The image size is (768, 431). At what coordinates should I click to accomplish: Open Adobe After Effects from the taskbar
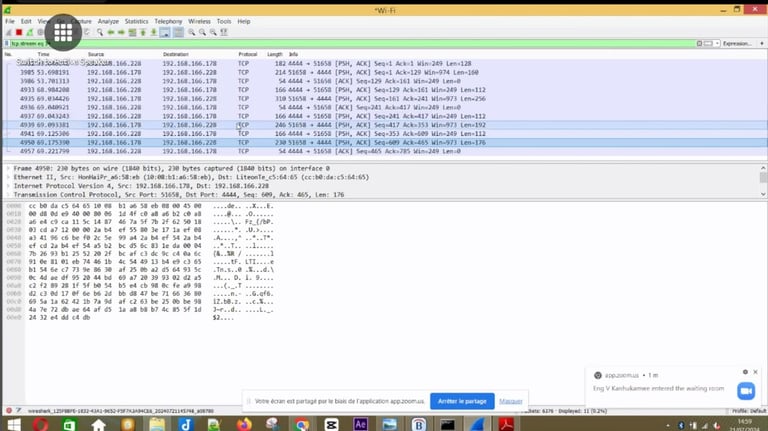tap(360, 425)
